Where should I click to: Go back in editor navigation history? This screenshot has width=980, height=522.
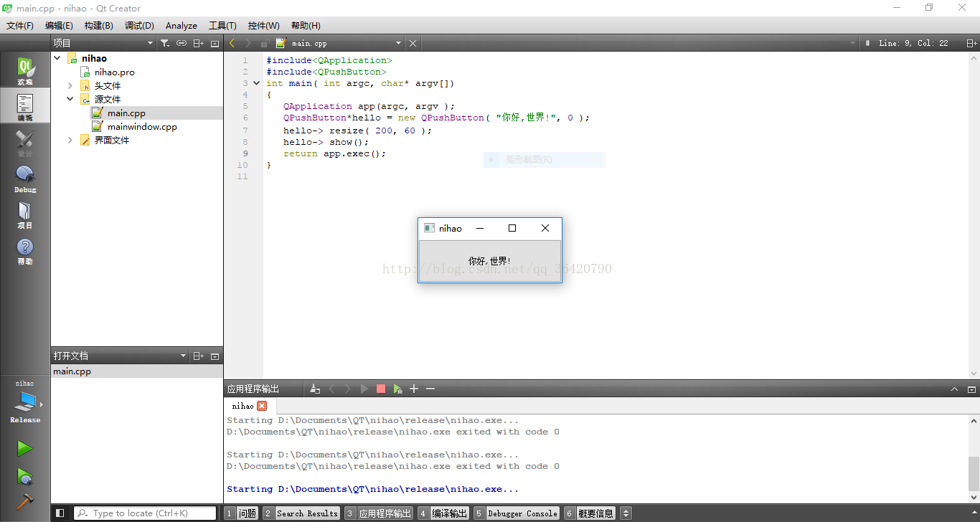click(232, 43)
